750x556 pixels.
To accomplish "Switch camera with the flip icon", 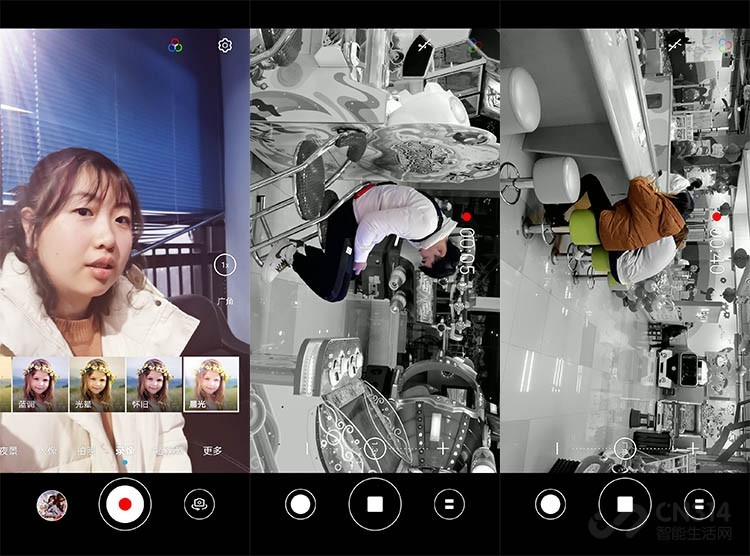I will [x=199, y=504].
